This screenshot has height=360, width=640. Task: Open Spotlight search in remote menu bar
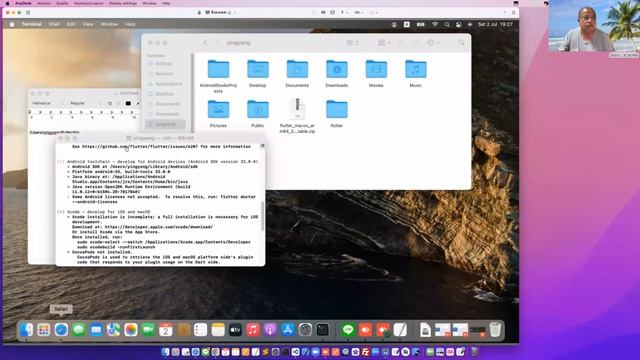tap(447, 24)
